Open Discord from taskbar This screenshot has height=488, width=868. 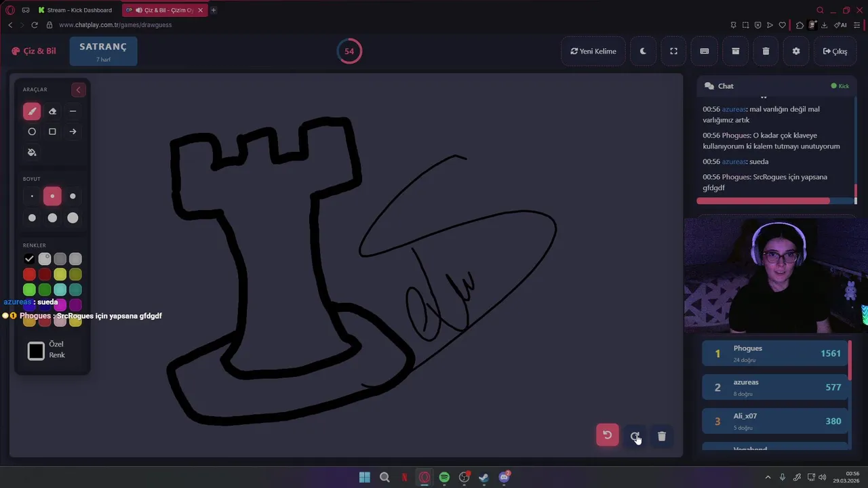(504, 477)
